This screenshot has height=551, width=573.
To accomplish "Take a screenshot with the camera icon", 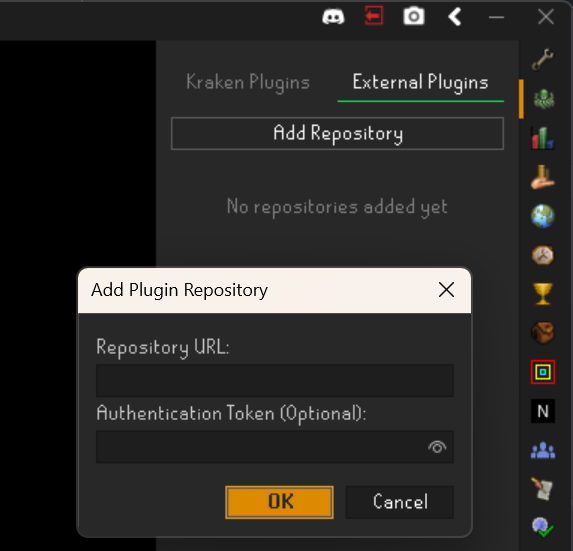I will click(414, 16).
